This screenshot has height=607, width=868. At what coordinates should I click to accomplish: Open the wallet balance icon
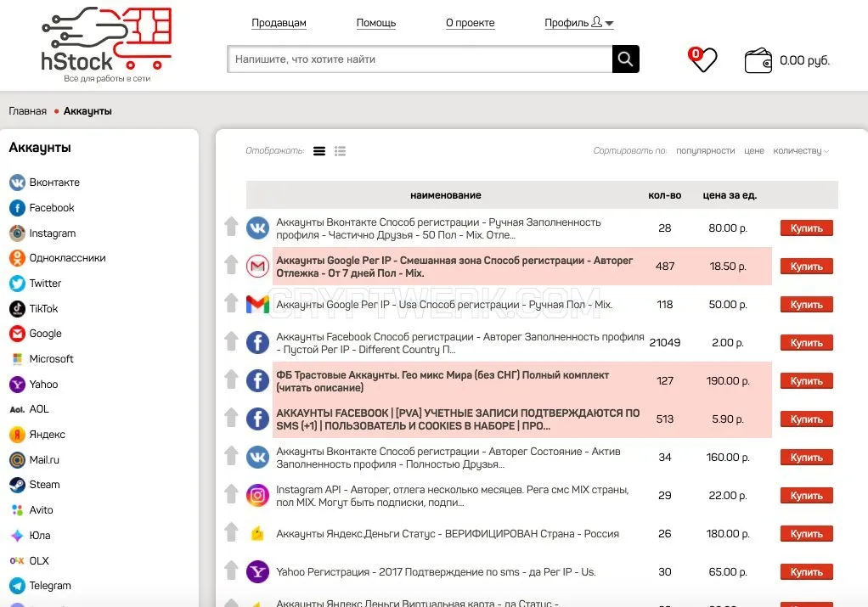click(x=758, y=60)
